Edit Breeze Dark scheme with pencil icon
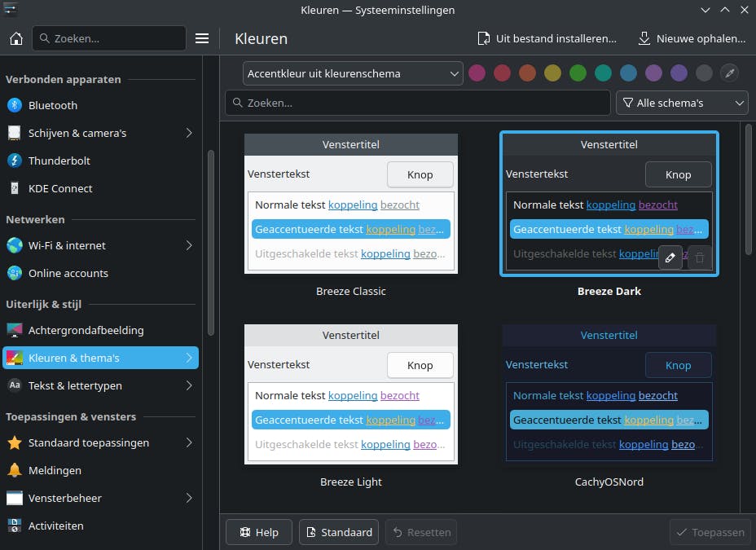This screenshot has height=550, width=756. 670,257
